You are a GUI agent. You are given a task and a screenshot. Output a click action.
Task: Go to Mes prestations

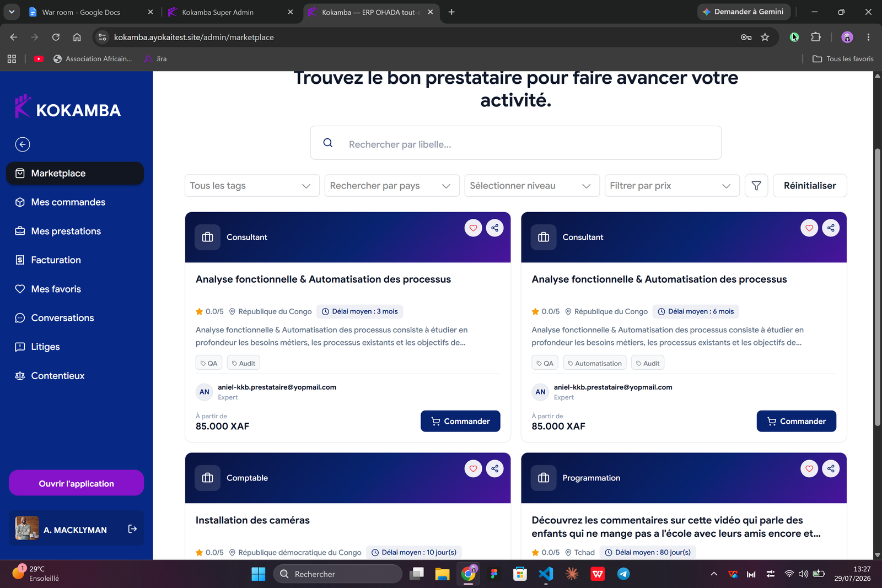tap(75, 231)
